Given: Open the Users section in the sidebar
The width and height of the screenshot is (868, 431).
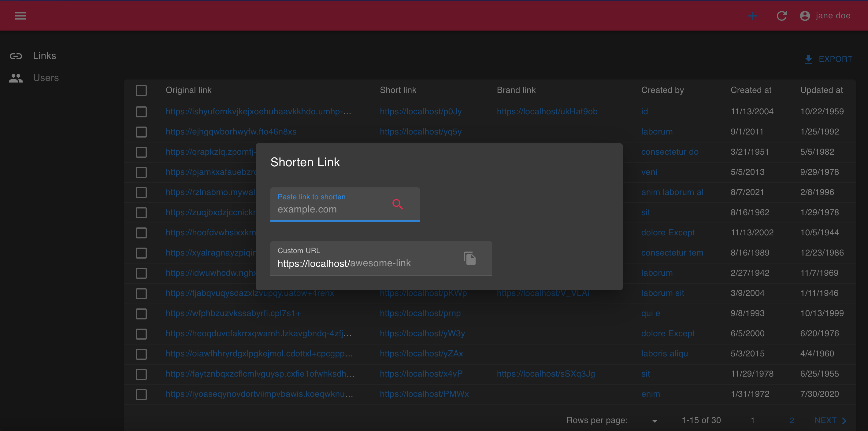Looking at the screenshot, I should [x=46, y=78].
